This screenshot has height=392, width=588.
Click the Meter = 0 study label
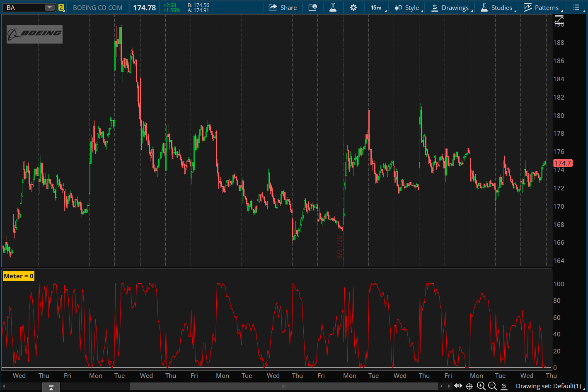coord(19,276)
